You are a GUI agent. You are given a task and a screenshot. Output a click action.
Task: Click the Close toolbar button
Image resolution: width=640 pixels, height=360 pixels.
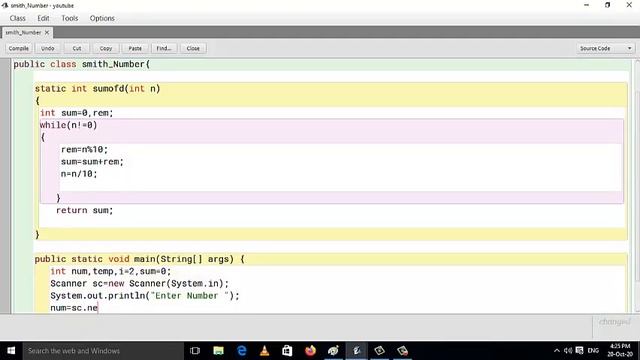[x=193, y=48]
